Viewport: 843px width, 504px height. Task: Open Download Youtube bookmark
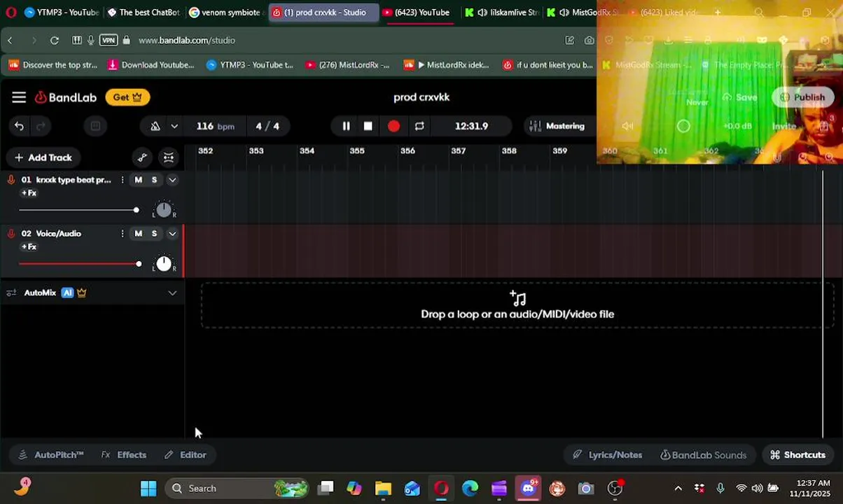(151, 65)
